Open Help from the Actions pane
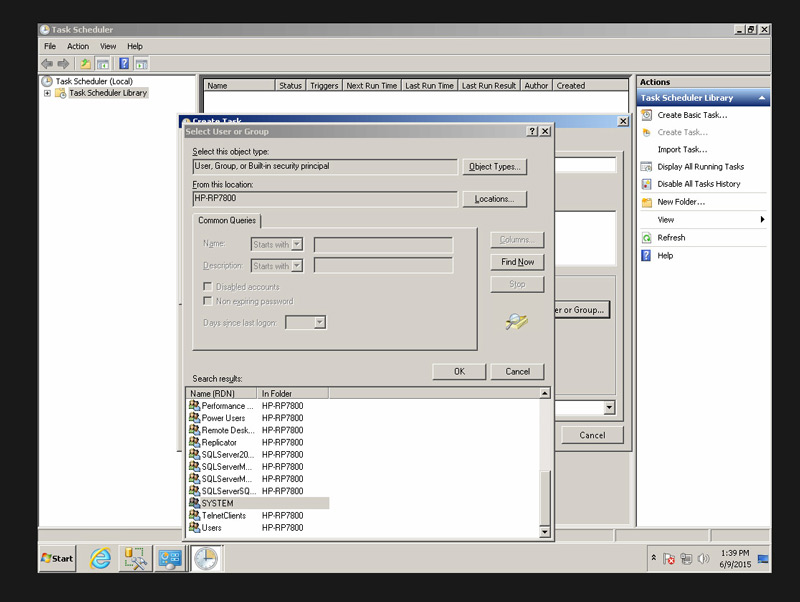 click(665, 256)
